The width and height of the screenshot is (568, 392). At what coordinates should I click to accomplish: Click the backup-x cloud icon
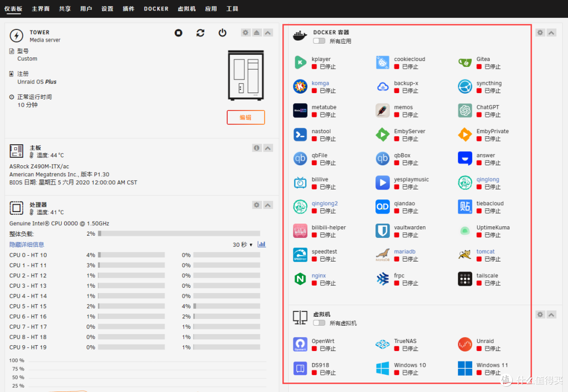pyautogui.click(x=382, y=87)
